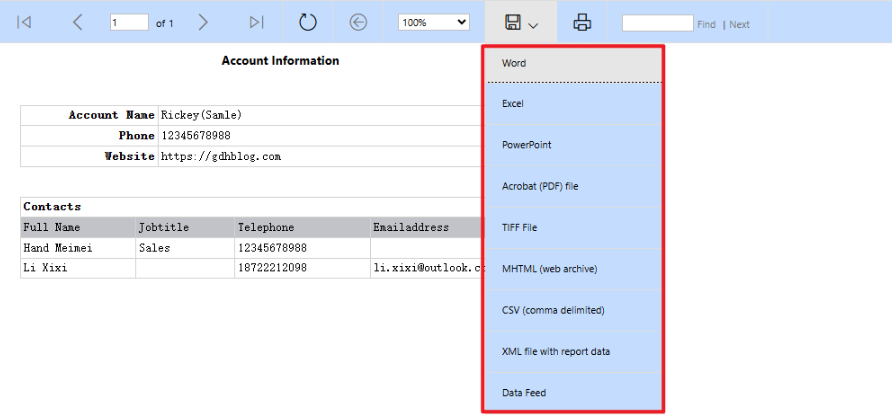Click the Full Name column header
Screen dimensions: 892x418
click(x=52, y=227)
